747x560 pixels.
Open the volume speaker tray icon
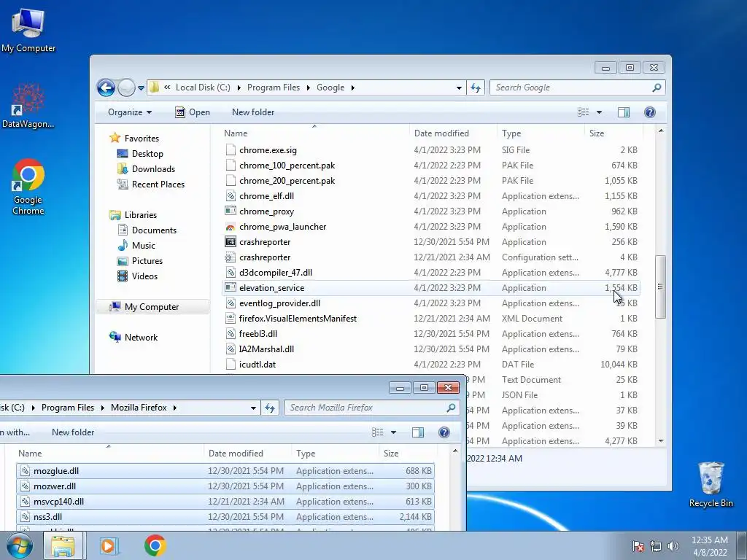click(673, 546)
